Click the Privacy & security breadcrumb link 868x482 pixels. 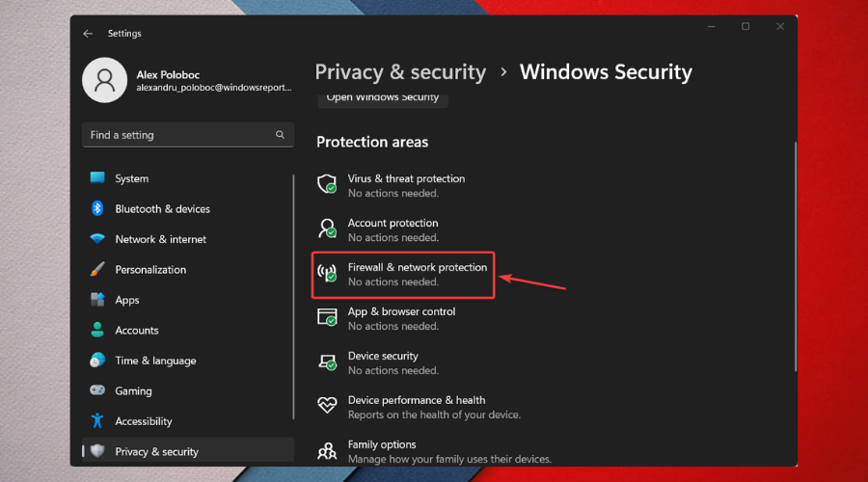(400, 72)
